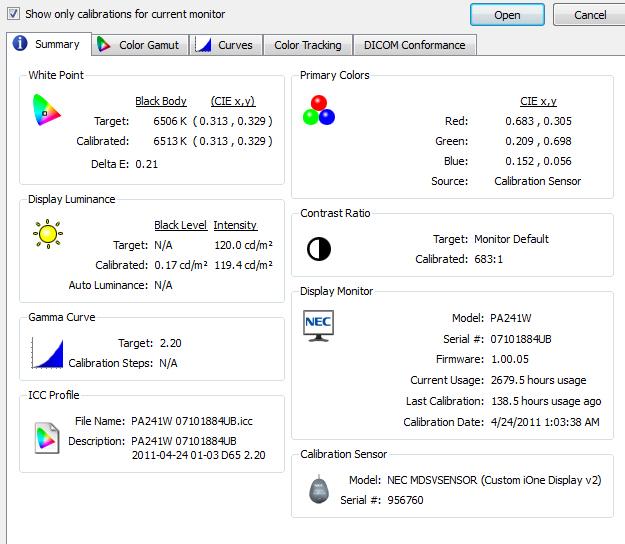Open the DICOM Conformance tab
Image resolution: width=625 pixels, height=544 pixels.
[x=415, y=45]
